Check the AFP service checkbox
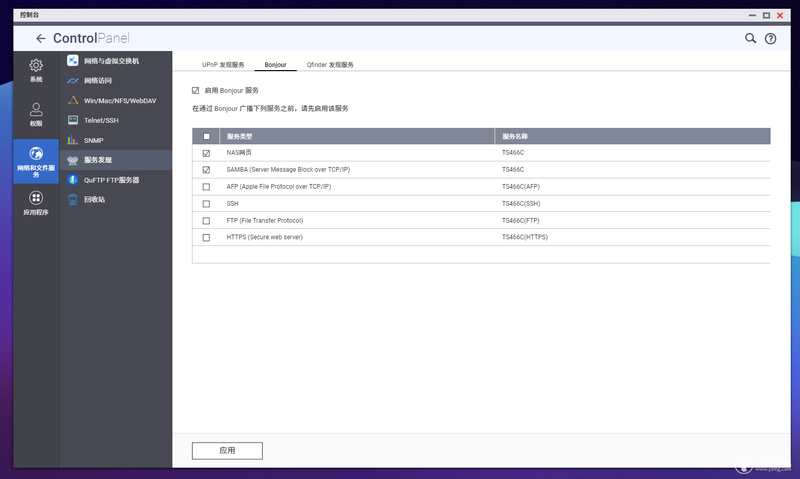Image resolution: width=800 pixels, height=479 pixels. [206, 187]
